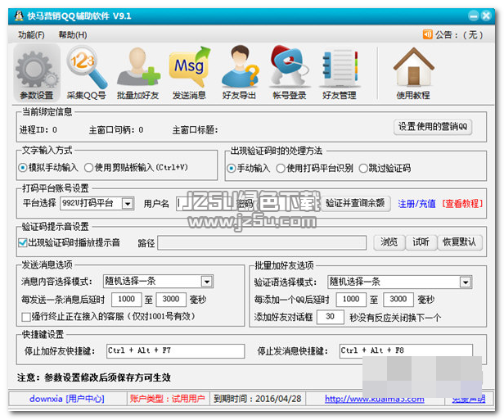Click the 公告 speaker icon

(427, 34)
